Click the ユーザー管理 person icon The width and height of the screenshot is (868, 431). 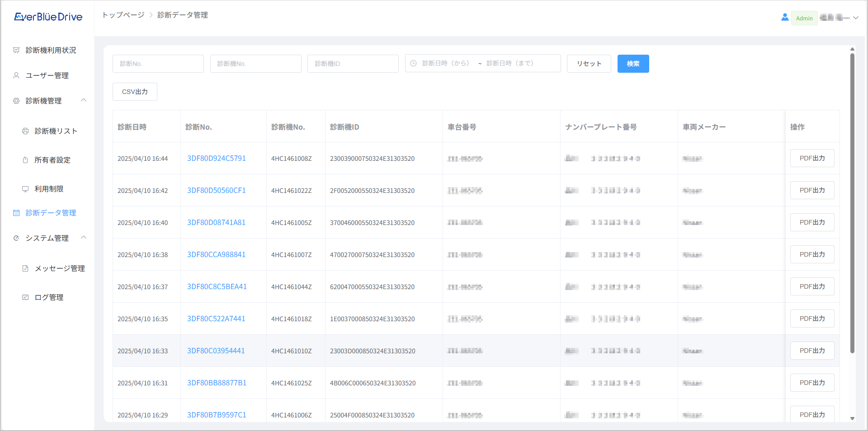(16, 75)
